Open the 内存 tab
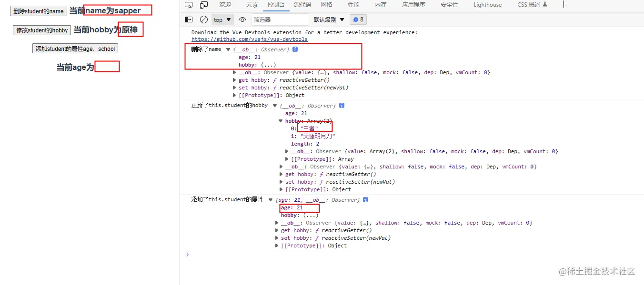Viewport: 644px width, 285px height. (x=381, y=5)
